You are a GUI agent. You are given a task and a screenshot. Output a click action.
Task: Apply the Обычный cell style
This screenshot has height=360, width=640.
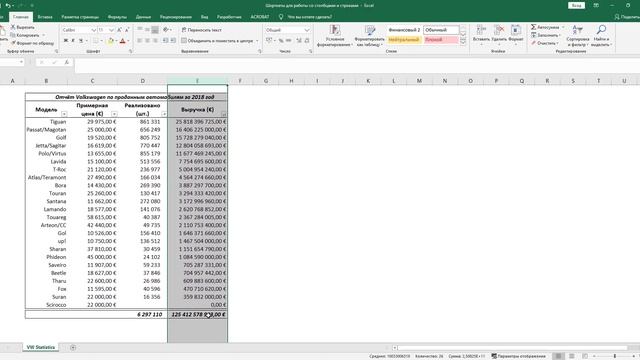click(441, 30)
